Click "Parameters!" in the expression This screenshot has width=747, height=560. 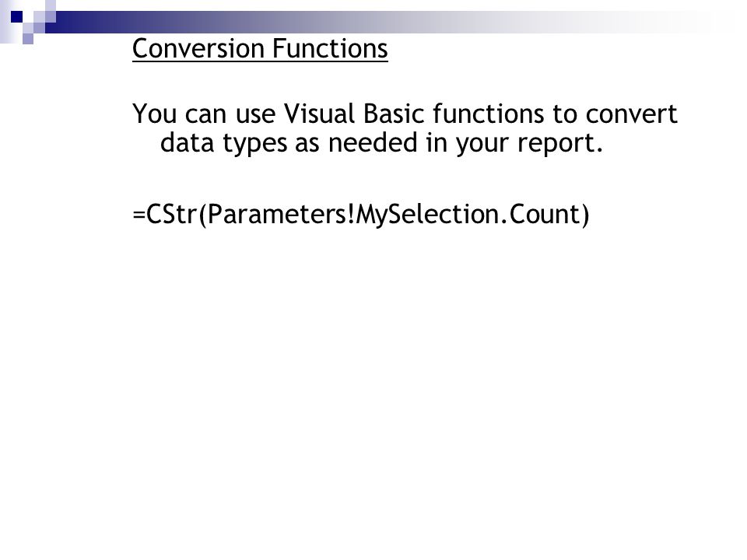281,215
